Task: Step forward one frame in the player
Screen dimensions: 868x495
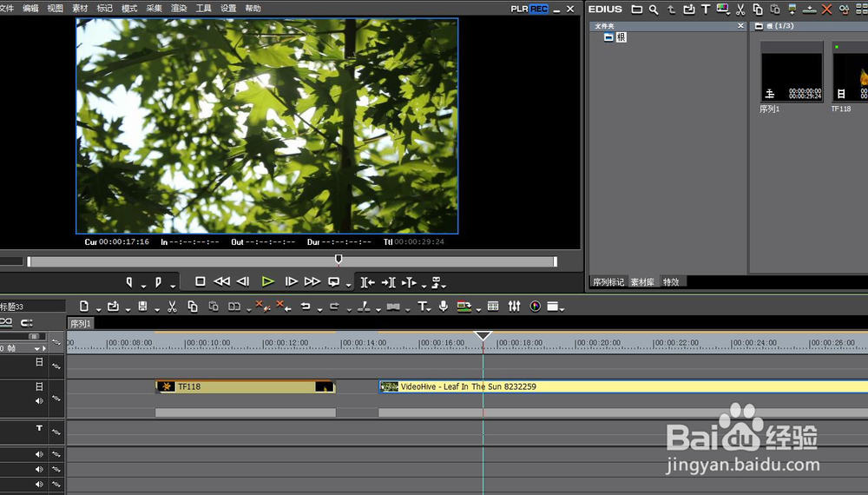Action: tap(291, 282)
